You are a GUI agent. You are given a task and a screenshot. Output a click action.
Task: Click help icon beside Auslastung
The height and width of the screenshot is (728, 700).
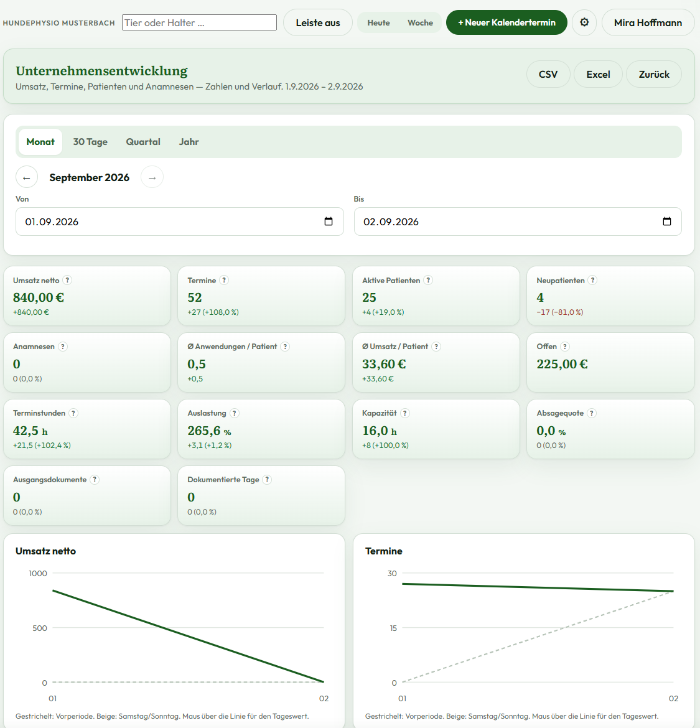pos(235,413)
